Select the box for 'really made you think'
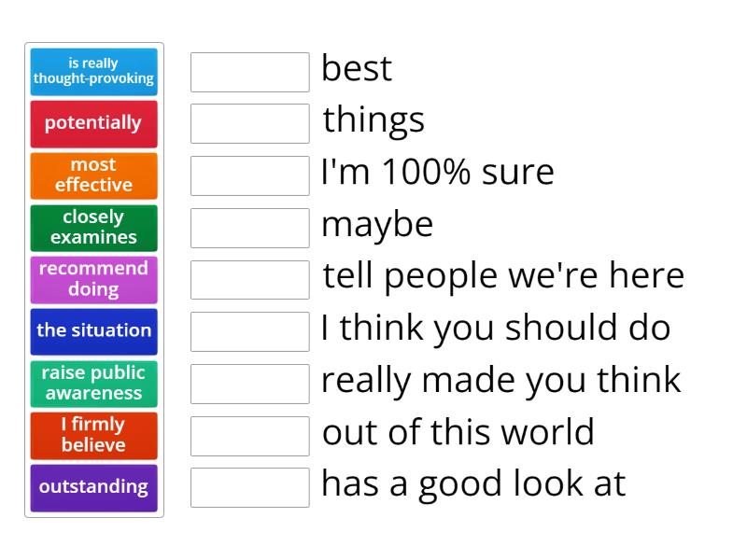This screenshot has width=747, height=560. pos(250,384)
